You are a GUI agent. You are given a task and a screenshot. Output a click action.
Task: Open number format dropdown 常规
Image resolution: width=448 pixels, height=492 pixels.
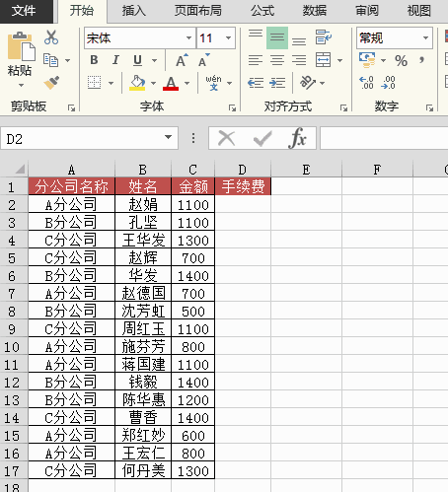click(425, 38)
